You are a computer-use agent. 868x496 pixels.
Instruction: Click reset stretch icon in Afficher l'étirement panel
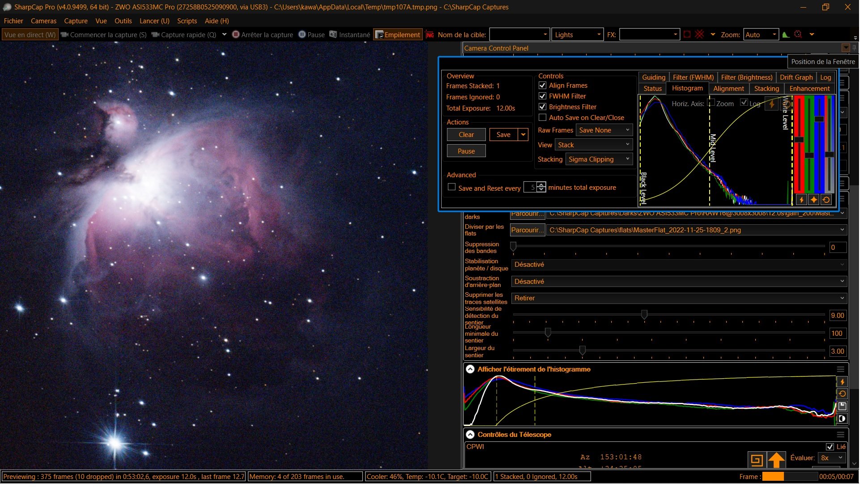(x=842, y=394)
